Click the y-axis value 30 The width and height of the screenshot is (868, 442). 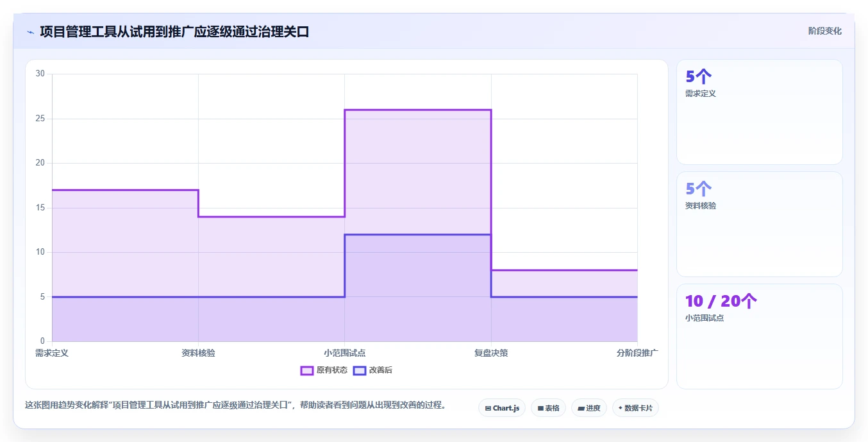pos(40,74)
